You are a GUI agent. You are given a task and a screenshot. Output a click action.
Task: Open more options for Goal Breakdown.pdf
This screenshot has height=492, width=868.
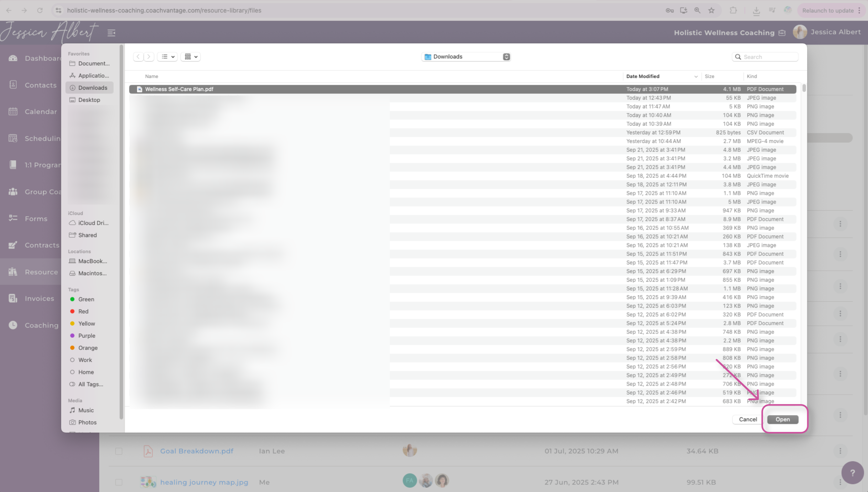click(840, 451)
